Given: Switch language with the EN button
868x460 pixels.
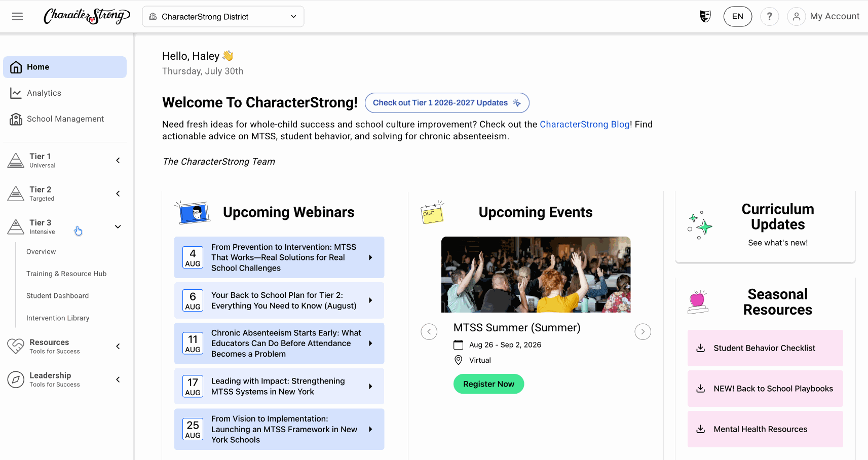Looking at the screenshot, I should pos(738,16).
